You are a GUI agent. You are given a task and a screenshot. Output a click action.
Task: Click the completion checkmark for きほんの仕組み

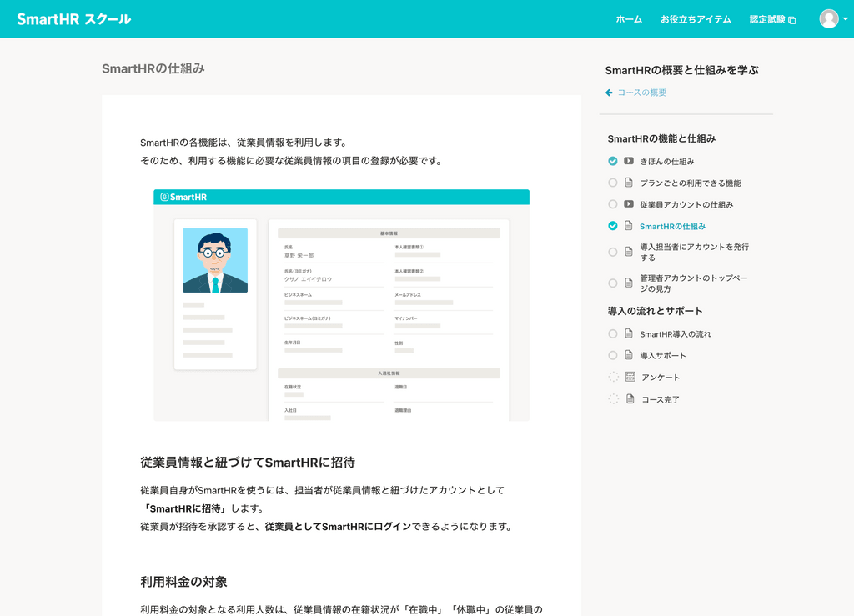612,161
